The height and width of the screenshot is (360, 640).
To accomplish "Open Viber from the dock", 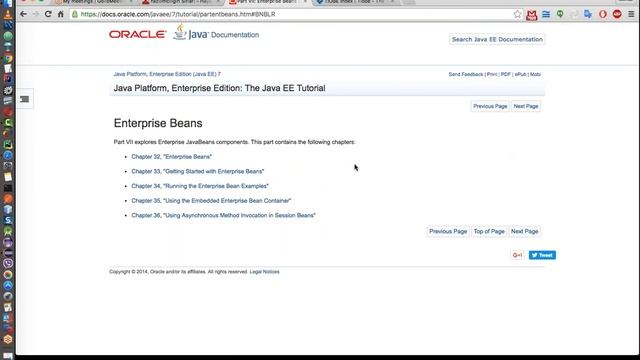I will click(x=8, y=263).
